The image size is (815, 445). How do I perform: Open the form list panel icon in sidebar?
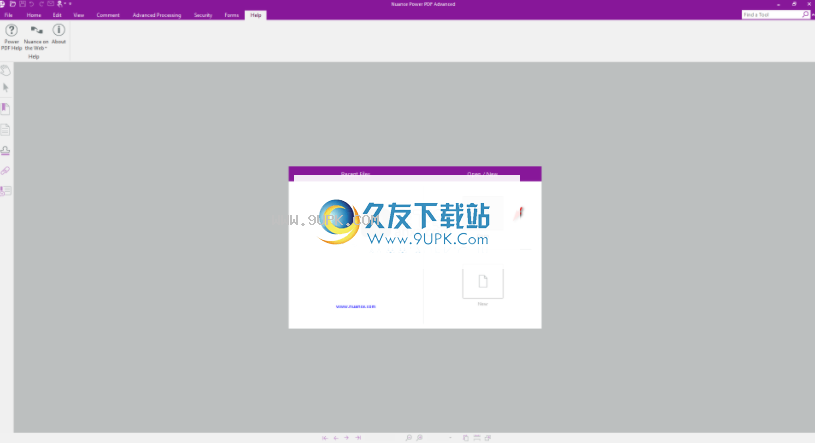(x=6, y=191)
